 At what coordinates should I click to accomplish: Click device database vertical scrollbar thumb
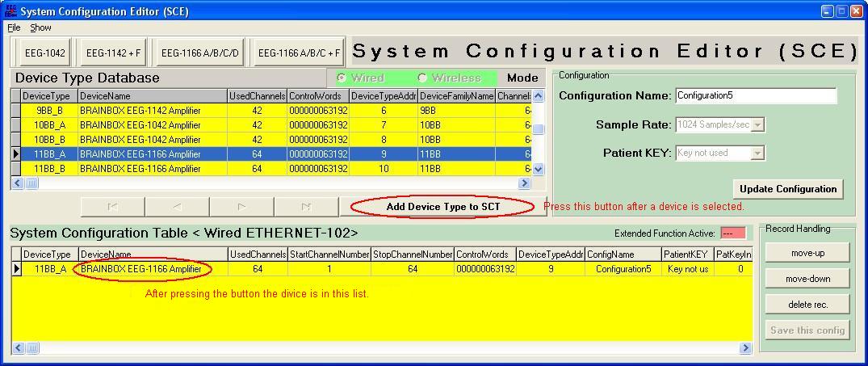[x=538, y=129]
